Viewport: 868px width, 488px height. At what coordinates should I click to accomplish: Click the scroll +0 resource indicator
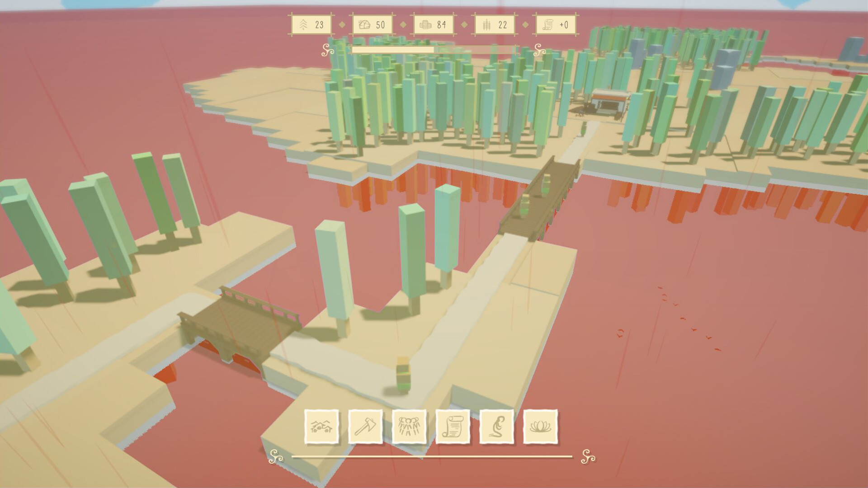coord(547,25)
